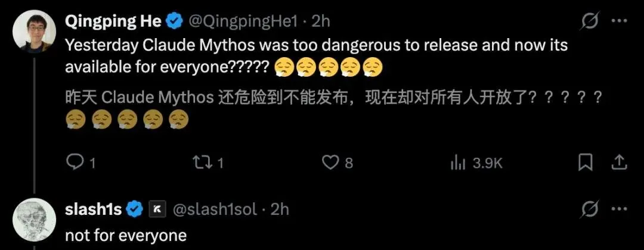This screenshot has width=644, height=250.
Task: Open the 2h timestamp on Qingping's post
Action: click(x=320, y=21)
